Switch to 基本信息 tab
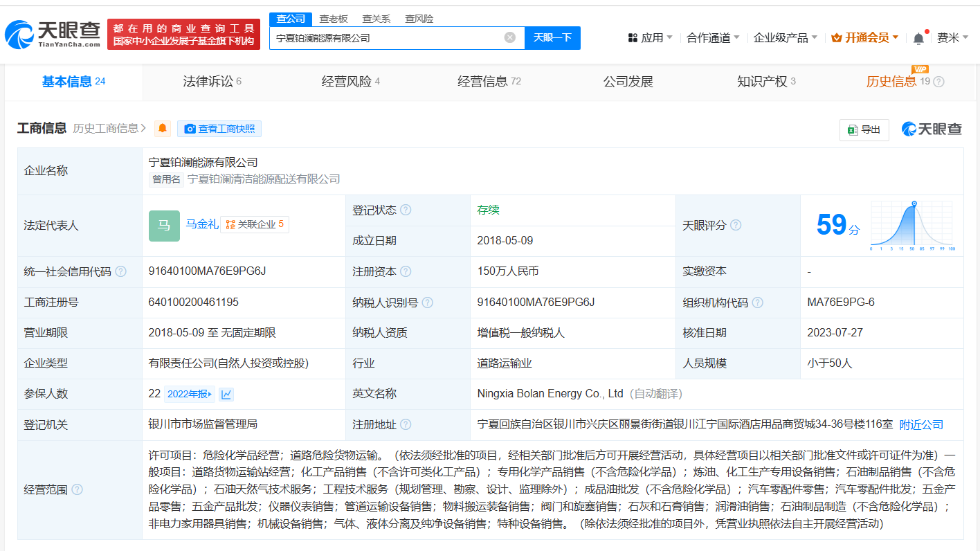 [73, 82]
